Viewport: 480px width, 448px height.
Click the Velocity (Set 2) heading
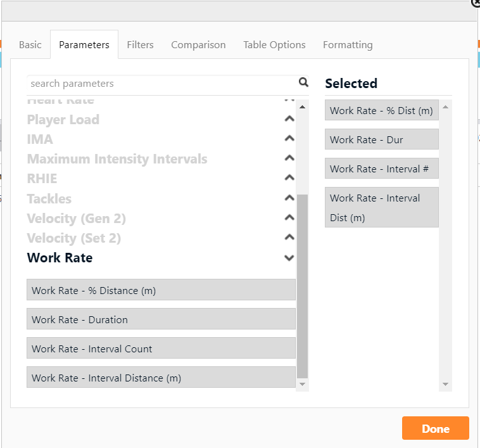click(74, 238)
